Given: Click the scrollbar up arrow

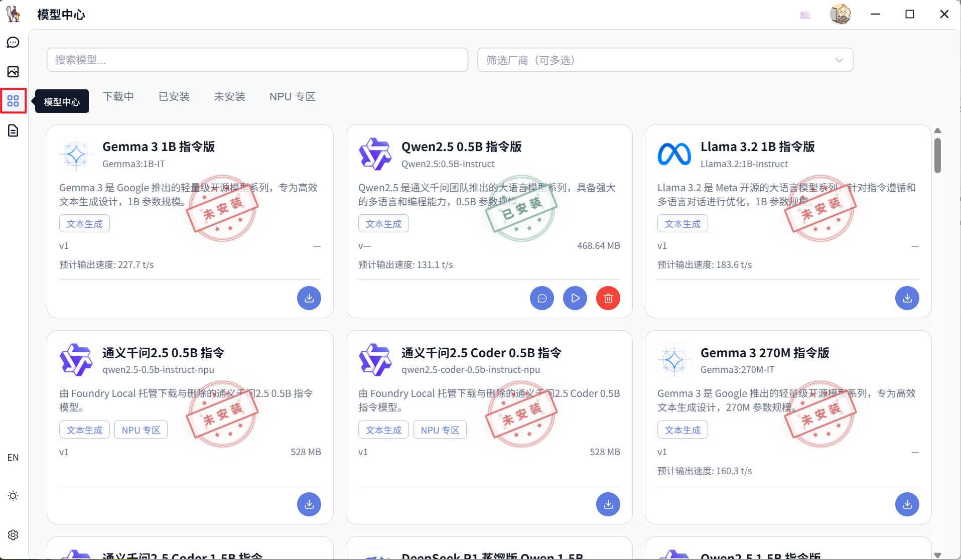Looking at the screenshot, I should click(937, 130).
